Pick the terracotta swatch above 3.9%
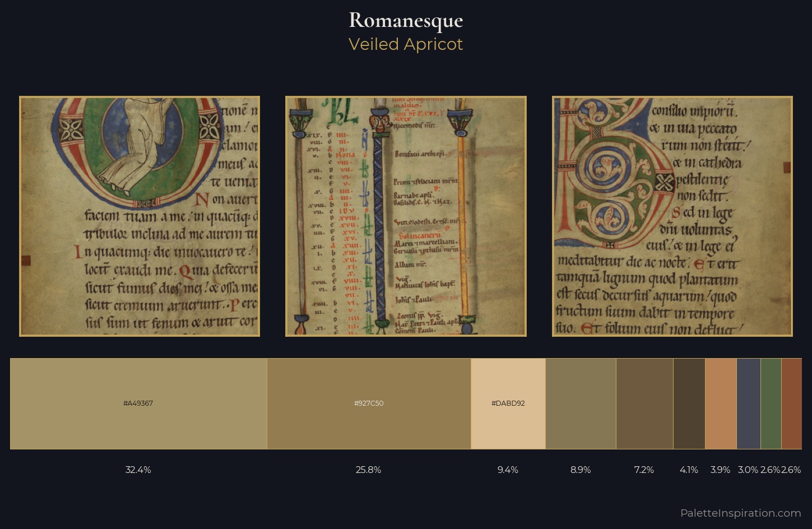This screenshot has height=529, width=812. (x=721, y=403)
